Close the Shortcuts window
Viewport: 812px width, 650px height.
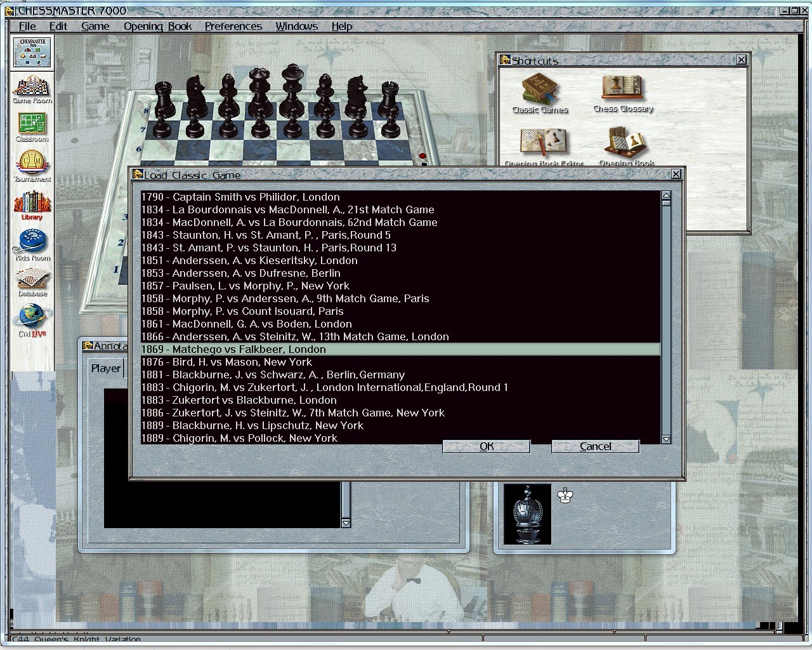[x=742, y=60]
